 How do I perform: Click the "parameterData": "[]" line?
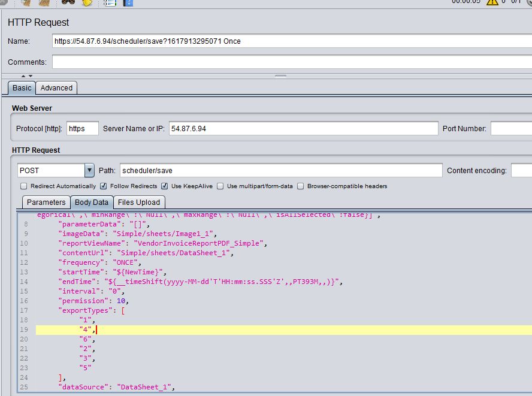pyautogui.click(x=104, y=224)
